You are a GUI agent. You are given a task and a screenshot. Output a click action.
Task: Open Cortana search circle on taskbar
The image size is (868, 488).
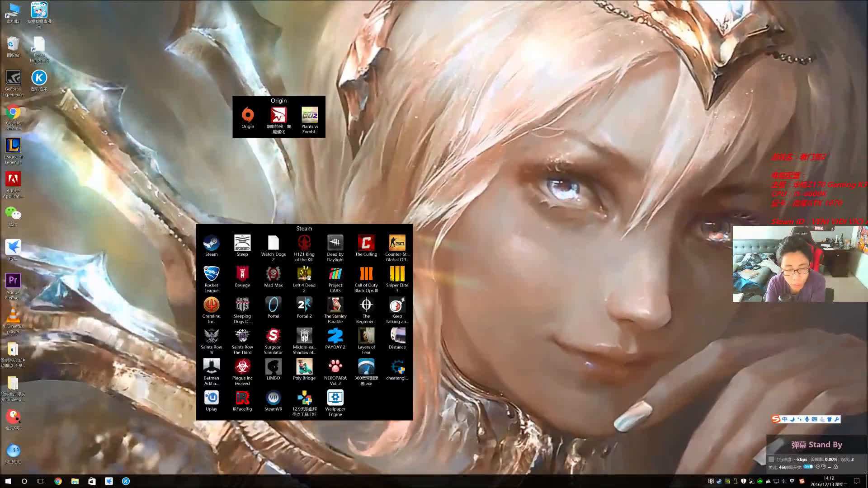tap(24, 481)
